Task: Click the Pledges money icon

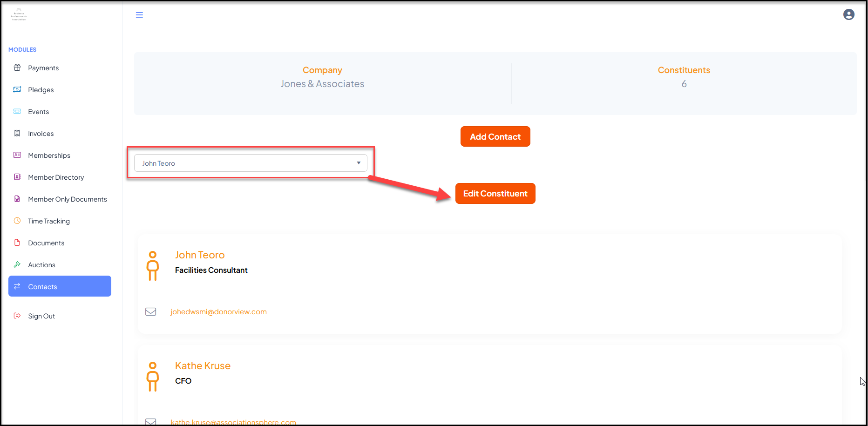Action: (17, 89)
